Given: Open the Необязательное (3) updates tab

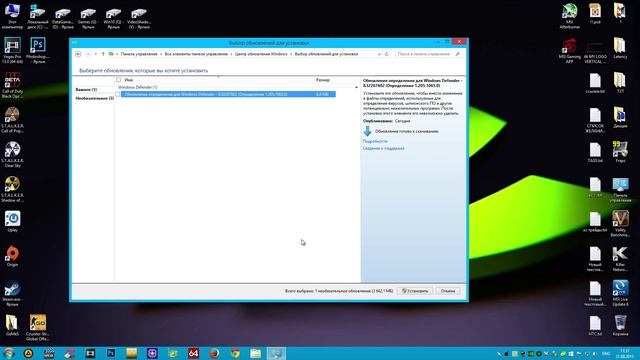Looking at the screenshot, I should click(x=94, y=98).
